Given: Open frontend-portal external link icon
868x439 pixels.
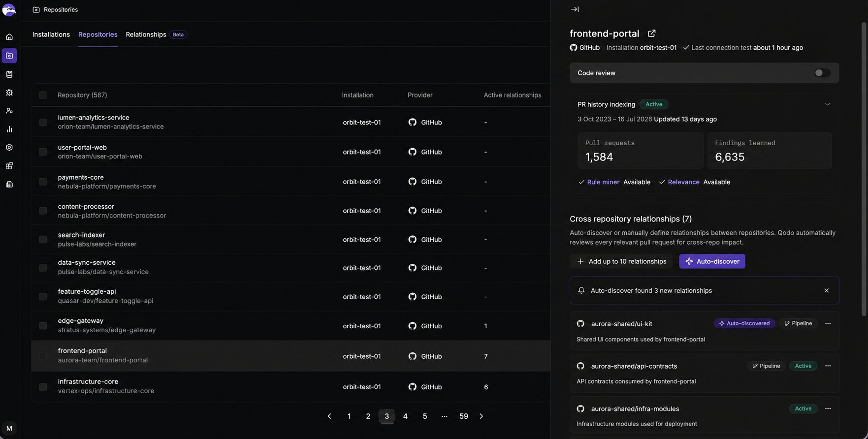Looking at the screenshot, I should pos(651,33).
